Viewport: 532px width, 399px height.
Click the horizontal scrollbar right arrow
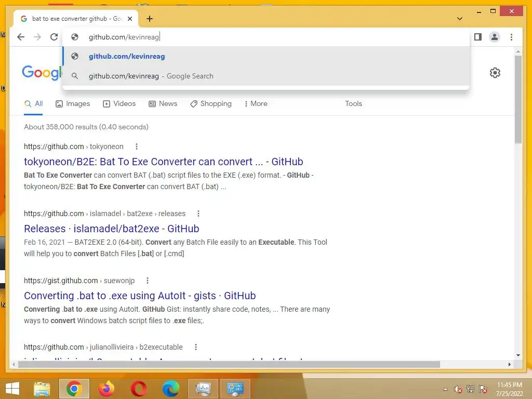pyautogui.click(x=509, y=364)
